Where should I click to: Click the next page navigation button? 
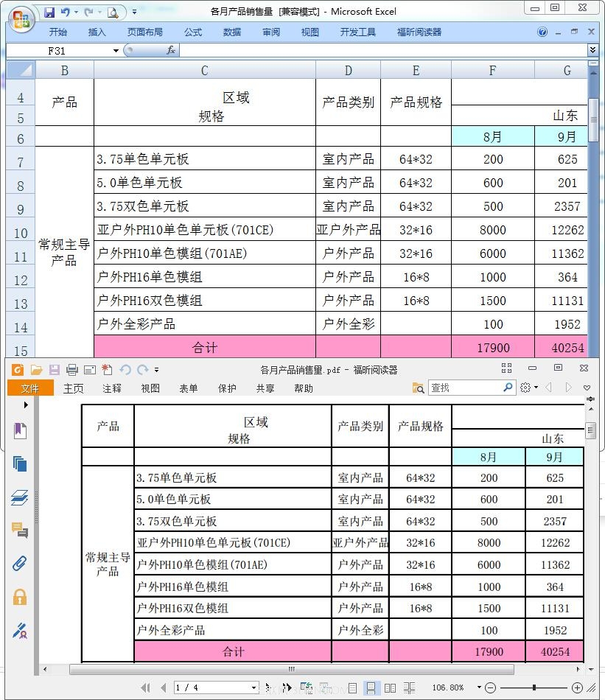266,687
